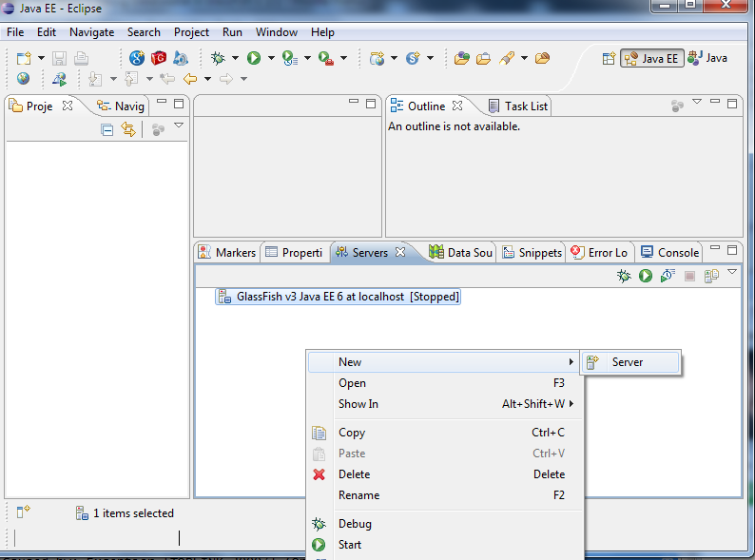Image resolution: width=755 pixels, height=560 pixels.
Task: Start server in profile mode in Servers toolbar
Action: (668, 276)
